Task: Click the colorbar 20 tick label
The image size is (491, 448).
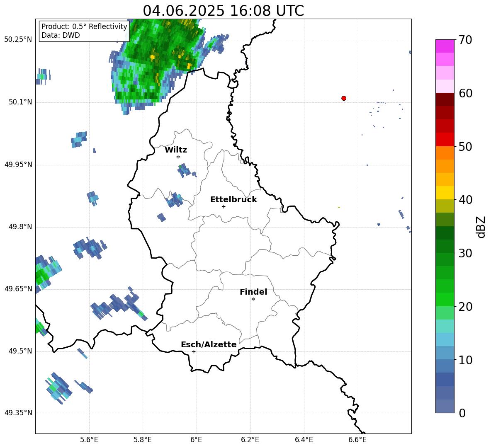Action: click(x=465, y=307)
